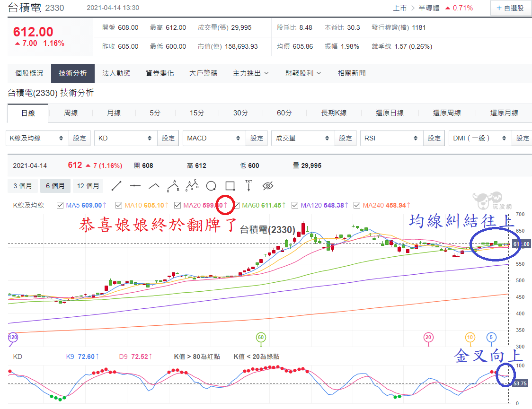Switch to the 月線 chart tab

[x=114, y=113]
